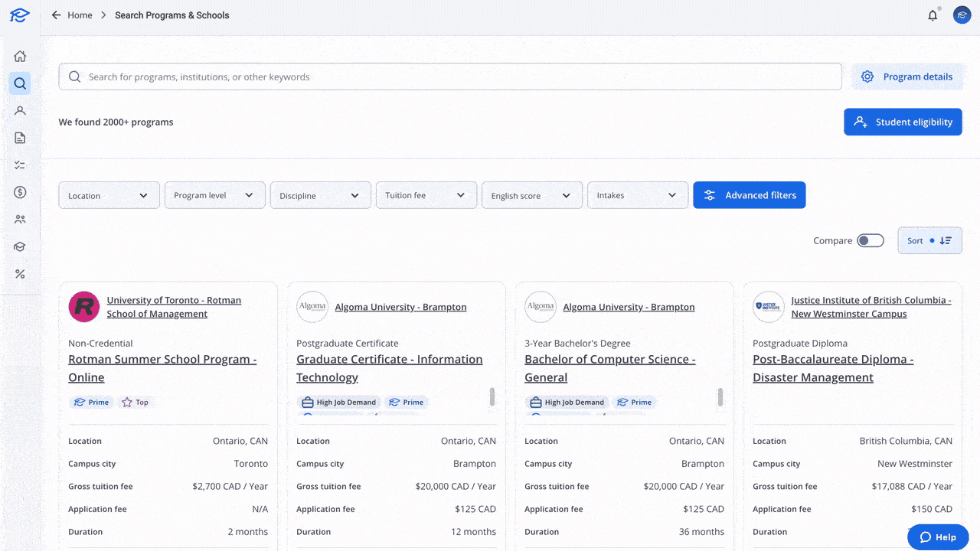This screenshot has height=551, width=980.
Task: Enable the Compare toggle
Action: [871, 240]
